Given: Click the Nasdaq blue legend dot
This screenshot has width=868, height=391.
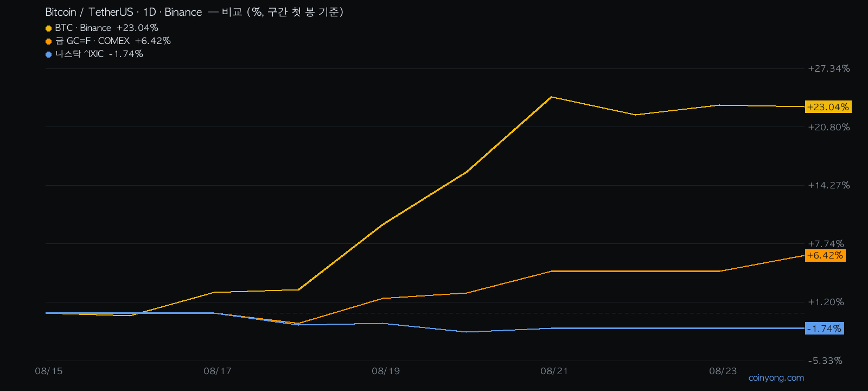Looking at the screenshot, I should coord(48,54).
